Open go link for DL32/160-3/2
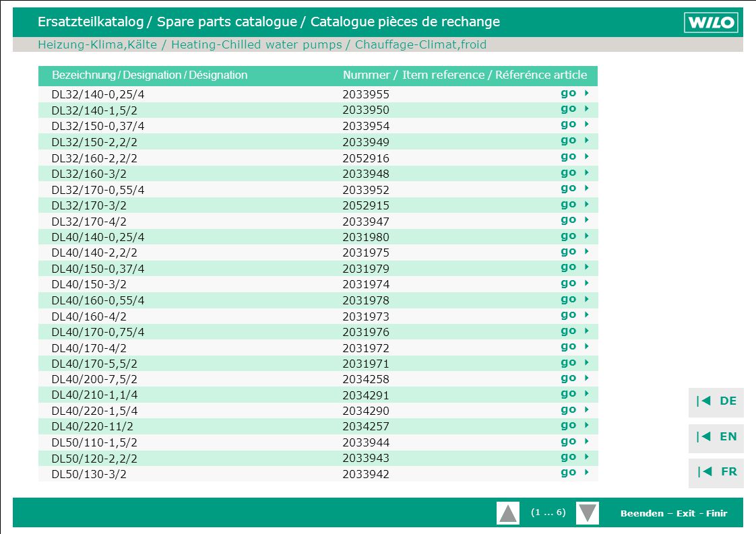756x534 pixels. tap(575, 172)
